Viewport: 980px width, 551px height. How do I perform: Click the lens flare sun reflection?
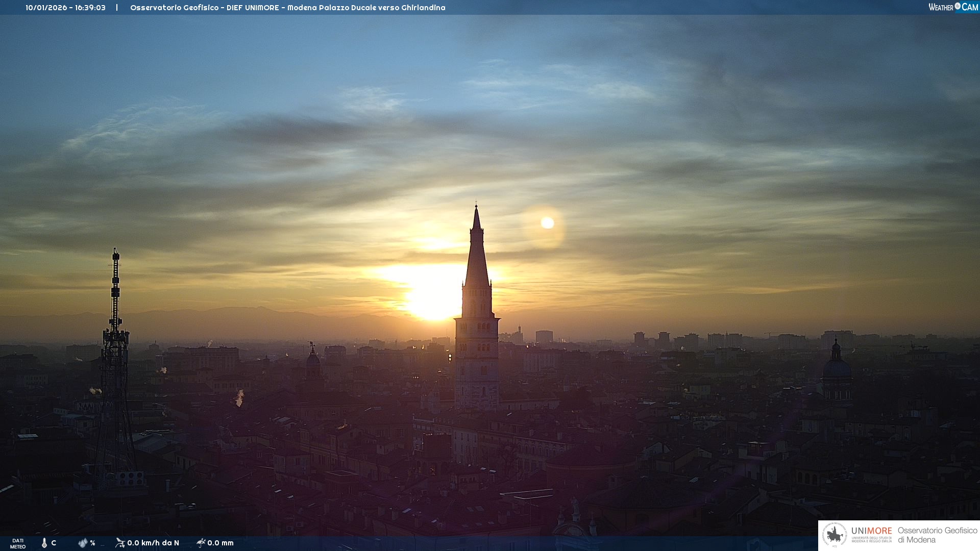coord(547,223)
